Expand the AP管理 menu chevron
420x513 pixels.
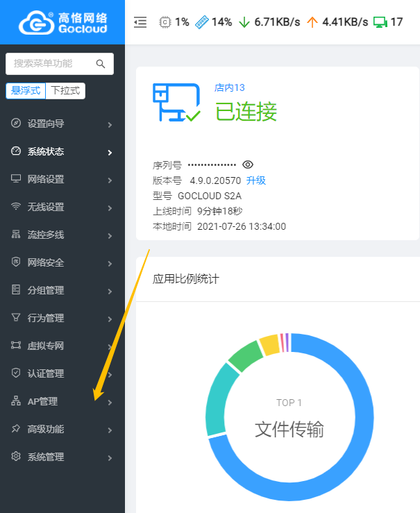[x=110, y=402]
